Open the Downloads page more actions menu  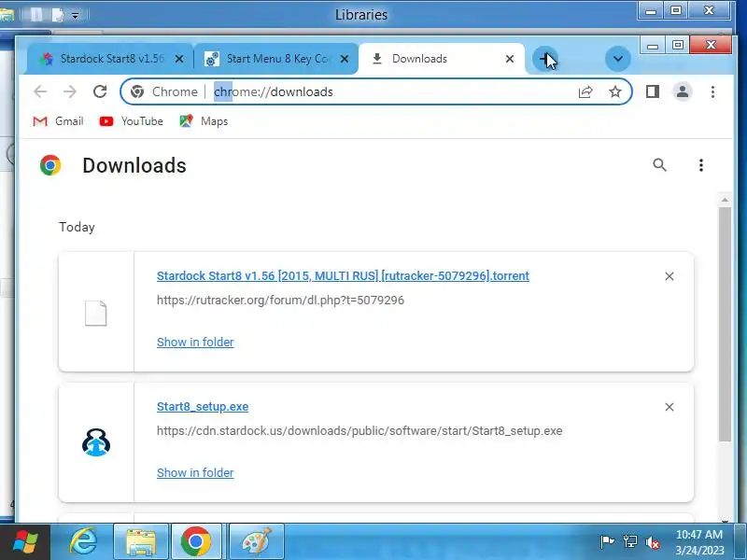(x=701, y=165)
